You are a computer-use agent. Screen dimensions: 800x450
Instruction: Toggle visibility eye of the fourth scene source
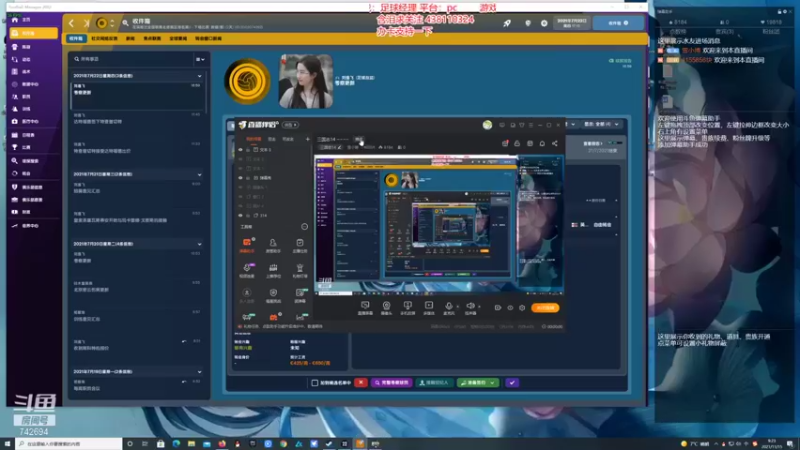point(241,178)
